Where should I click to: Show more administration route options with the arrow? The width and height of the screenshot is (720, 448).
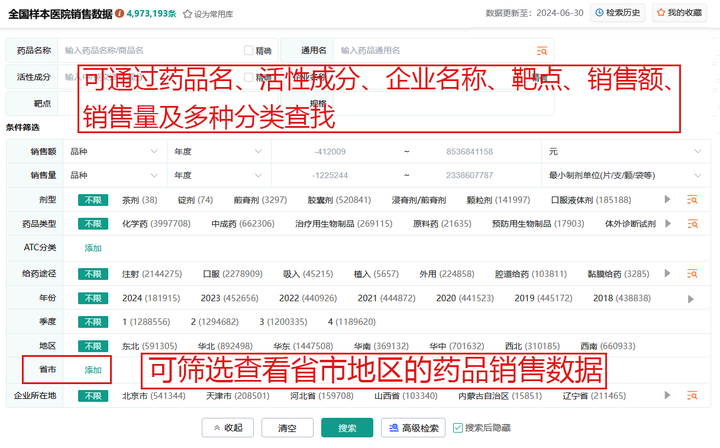coord(668,273)
